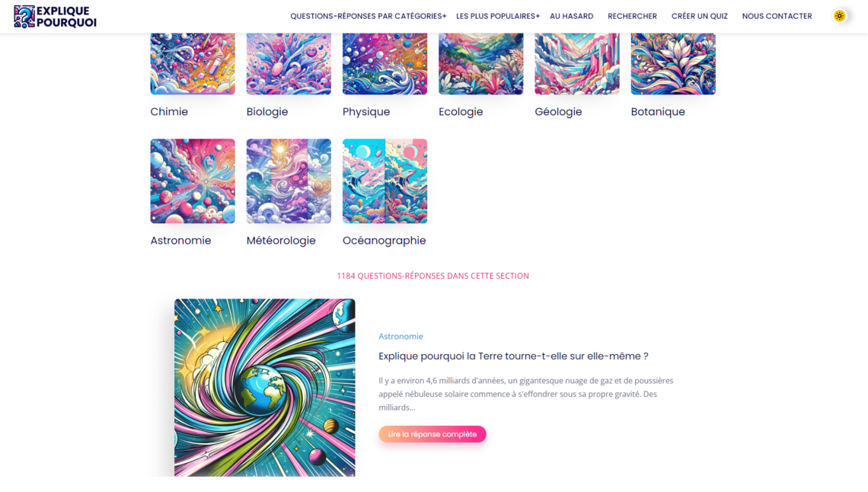Open the Astronomie category image
Screen dimensions: 868x492
tap(193, 181)
